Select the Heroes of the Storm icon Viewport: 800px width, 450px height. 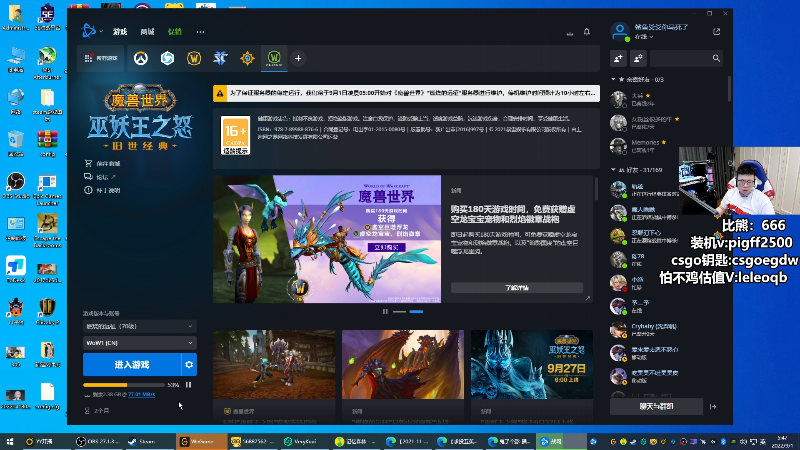pyautogui.click(x=167, y=58)
